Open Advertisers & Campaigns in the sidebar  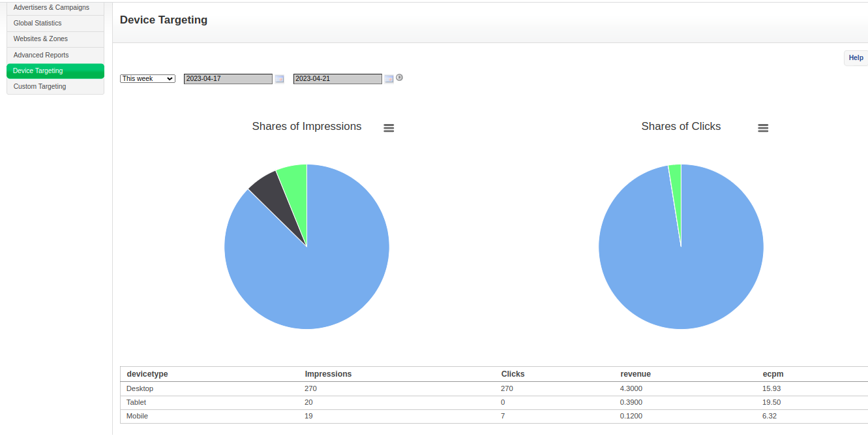pyautogui.click(x=52, y=8)
